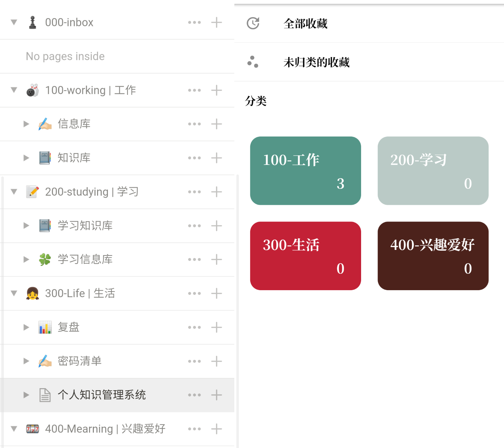Click the refresh clock icon beside 全部收藏

click(253, 23)
